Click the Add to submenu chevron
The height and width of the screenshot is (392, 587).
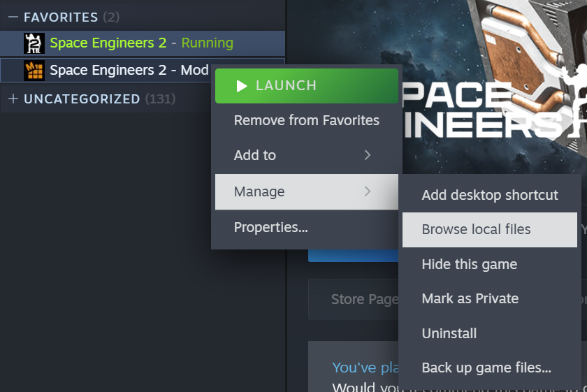point(368,155)
